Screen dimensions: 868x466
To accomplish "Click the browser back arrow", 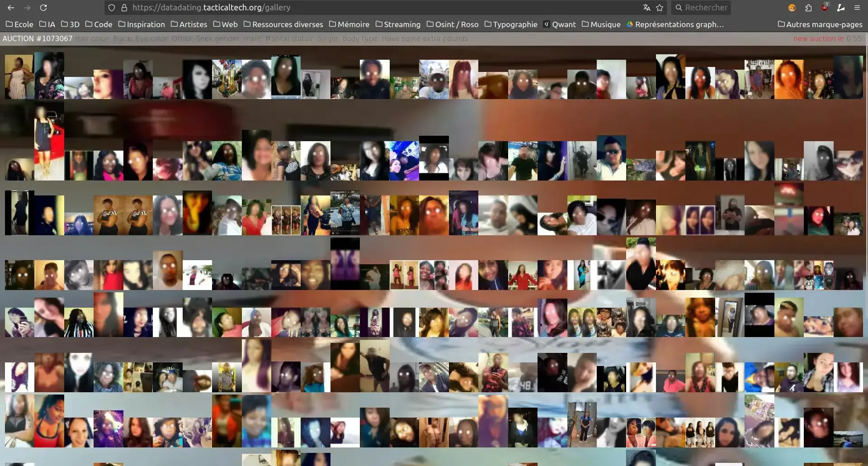I will click(11, 8).
